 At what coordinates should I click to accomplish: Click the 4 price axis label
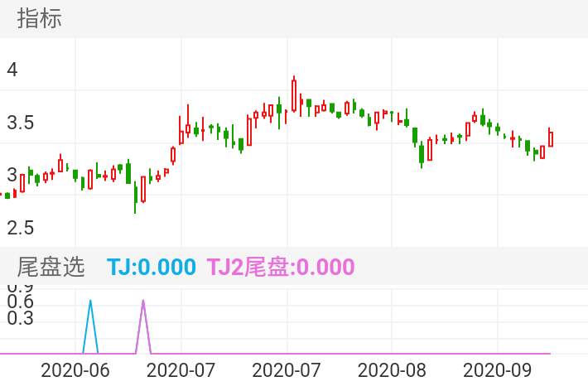click(x=12, y=70)
